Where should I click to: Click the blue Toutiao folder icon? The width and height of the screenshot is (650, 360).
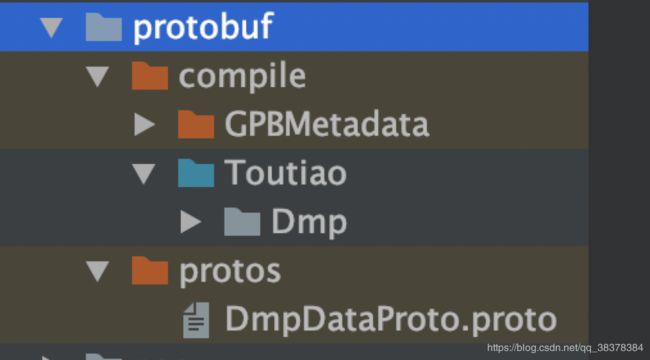pyautogui.click(x=196, y=173)
